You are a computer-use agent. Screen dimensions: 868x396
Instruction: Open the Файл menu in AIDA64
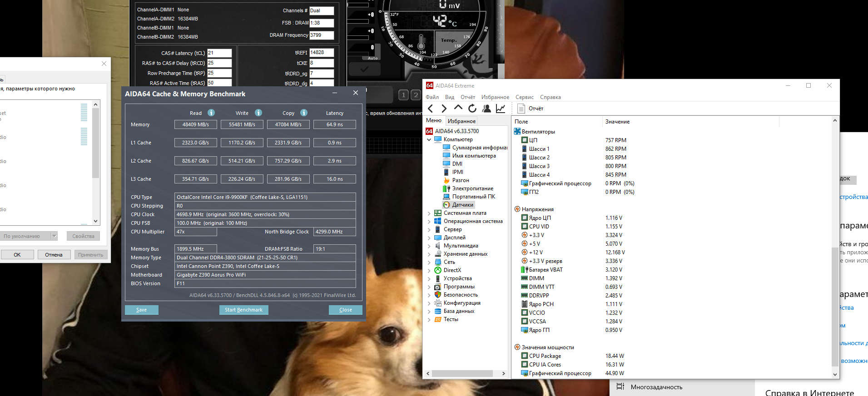click(432, 97)
